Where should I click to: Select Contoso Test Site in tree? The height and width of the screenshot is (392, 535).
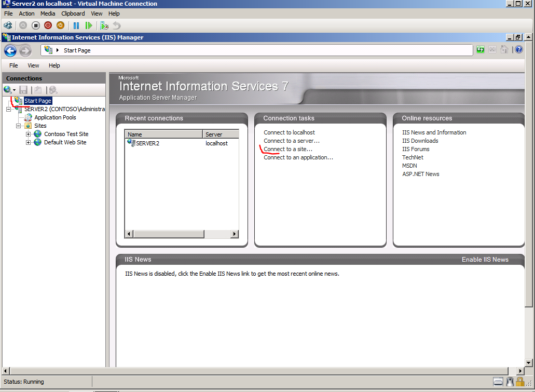click(66, 134)
